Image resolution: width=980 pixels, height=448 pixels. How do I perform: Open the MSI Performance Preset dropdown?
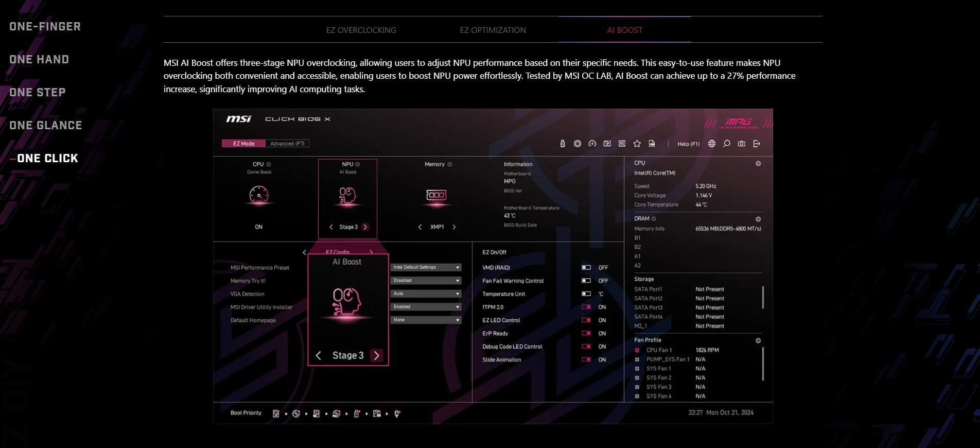pyautogui.click(x=425, y=267)
